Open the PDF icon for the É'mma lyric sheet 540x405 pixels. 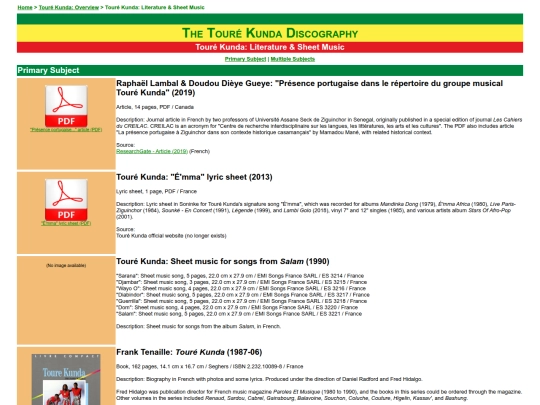(66, 200)
